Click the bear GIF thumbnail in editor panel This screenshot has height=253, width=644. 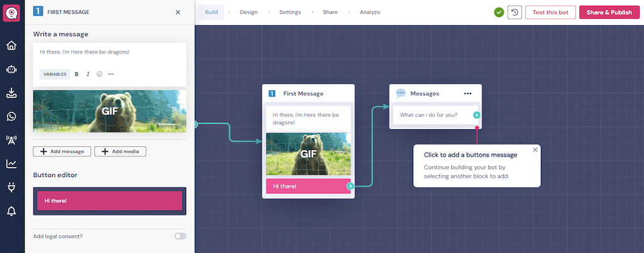point(109,111)
